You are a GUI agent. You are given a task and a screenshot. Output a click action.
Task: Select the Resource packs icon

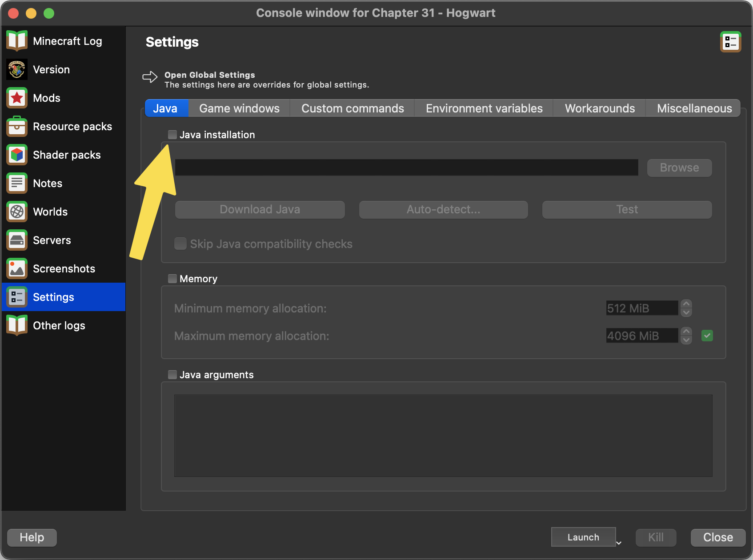click(x=17, y=126)
